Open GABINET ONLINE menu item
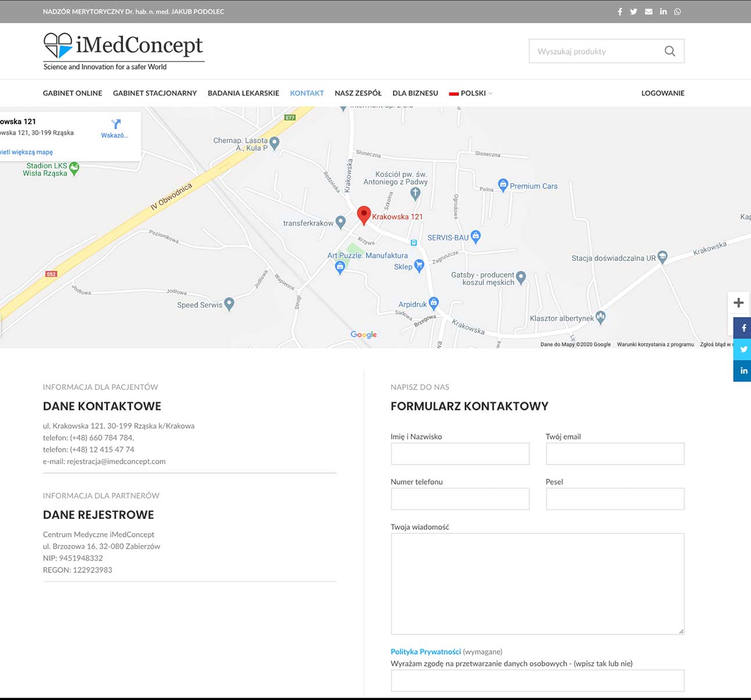This screenshot has height=700, width=751. [x=73, y=93]
